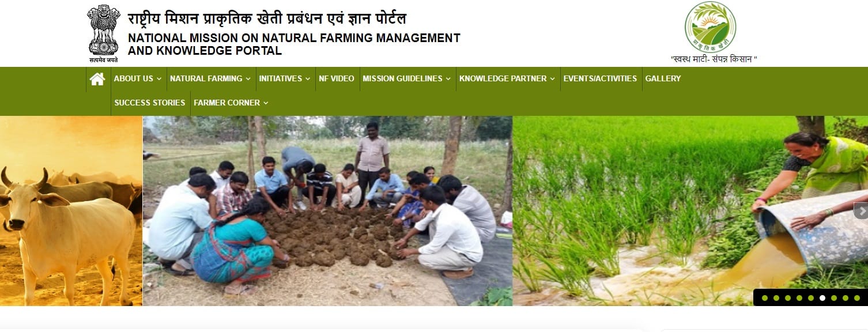Select the active white carousel dot

click(822, 298)
